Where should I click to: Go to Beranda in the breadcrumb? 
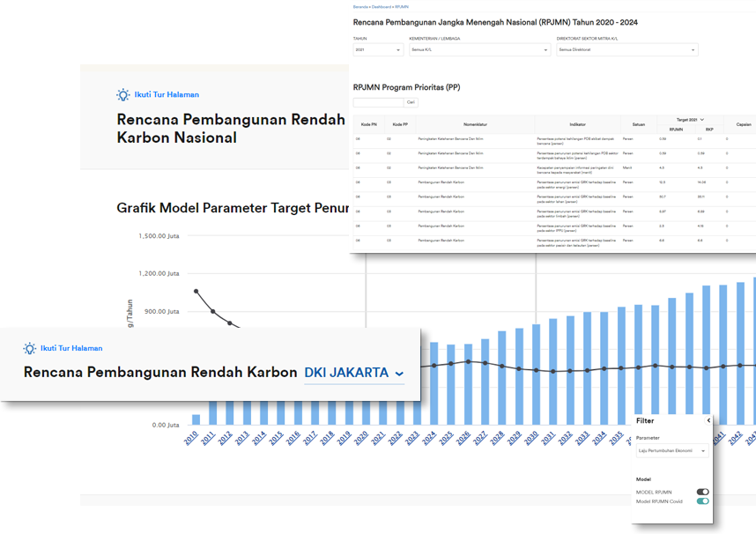tap(359, 6)
